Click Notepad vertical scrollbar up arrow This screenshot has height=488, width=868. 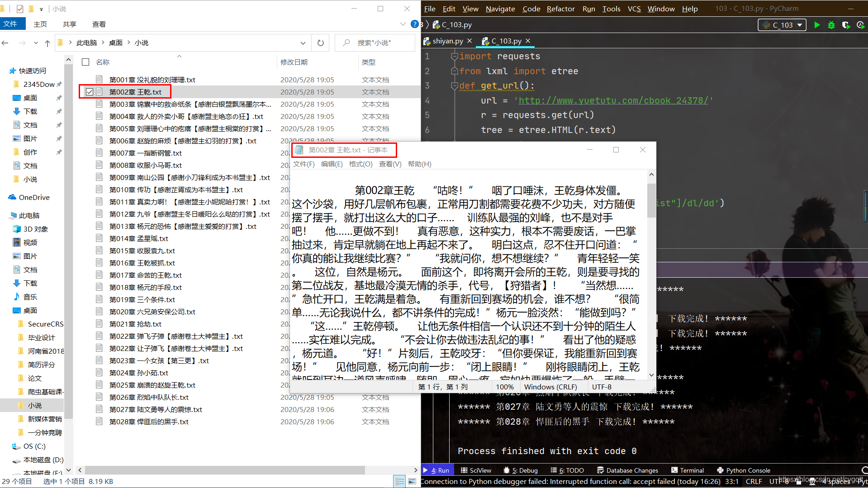(x=651, y=175)
